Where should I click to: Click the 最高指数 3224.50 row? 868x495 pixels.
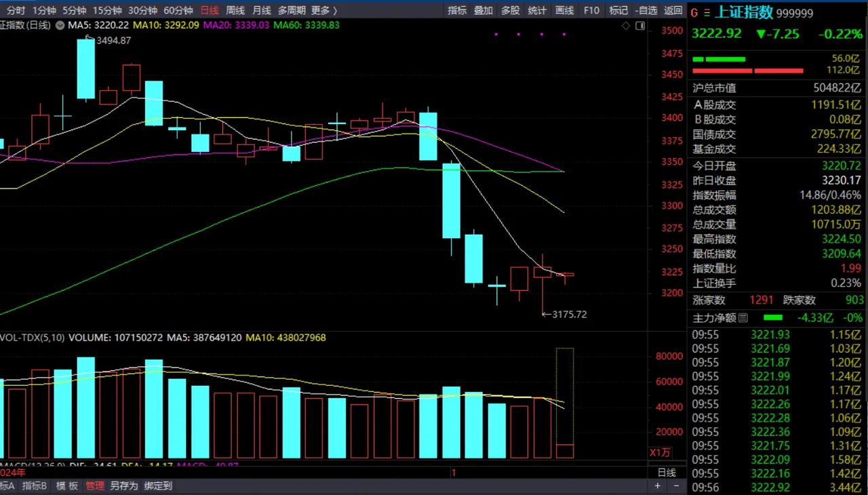coord(776,239)
